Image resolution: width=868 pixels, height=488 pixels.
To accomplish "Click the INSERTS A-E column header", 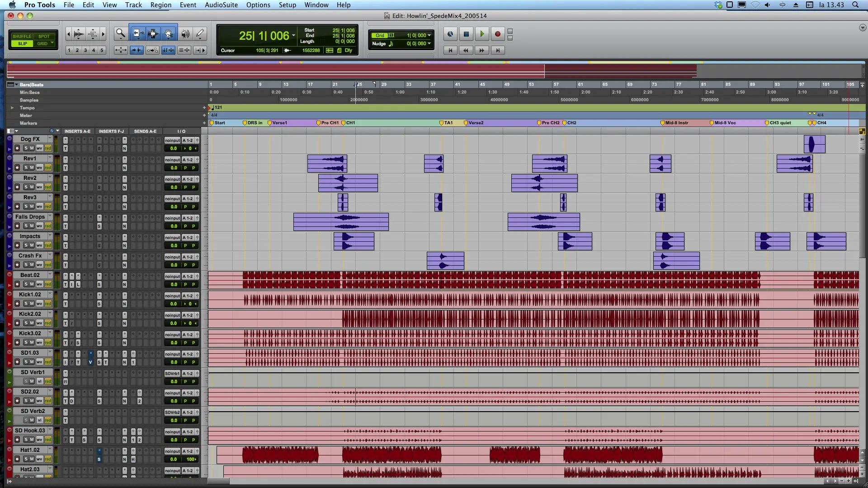I will pyautogui.click(x=77, y=131).
